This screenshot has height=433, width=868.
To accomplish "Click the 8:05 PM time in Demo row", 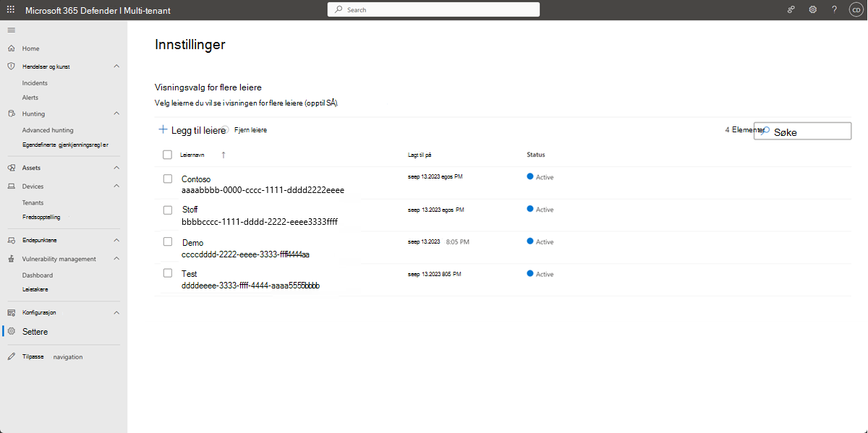I will coord(458,241).
